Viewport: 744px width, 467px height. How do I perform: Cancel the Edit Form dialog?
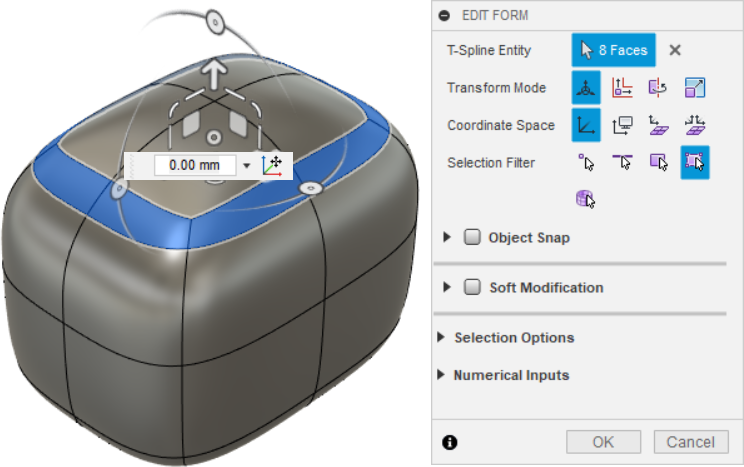(x=691, y=442)
